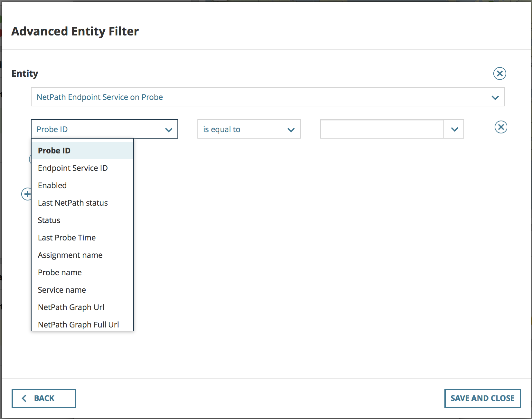This screenshot has width=532, height=419.
Task: Collapse the Probe ID field dropdown
Action: 104,129
